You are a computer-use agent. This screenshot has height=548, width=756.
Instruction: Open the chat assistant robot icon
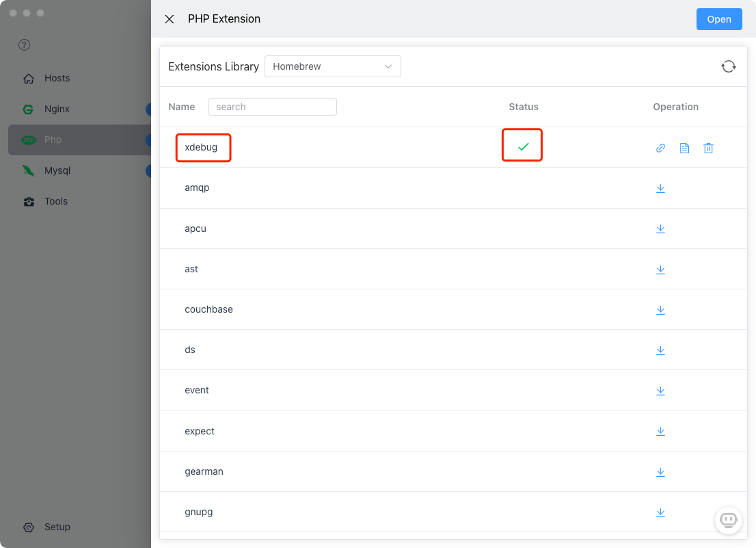(x=728, y=520)
